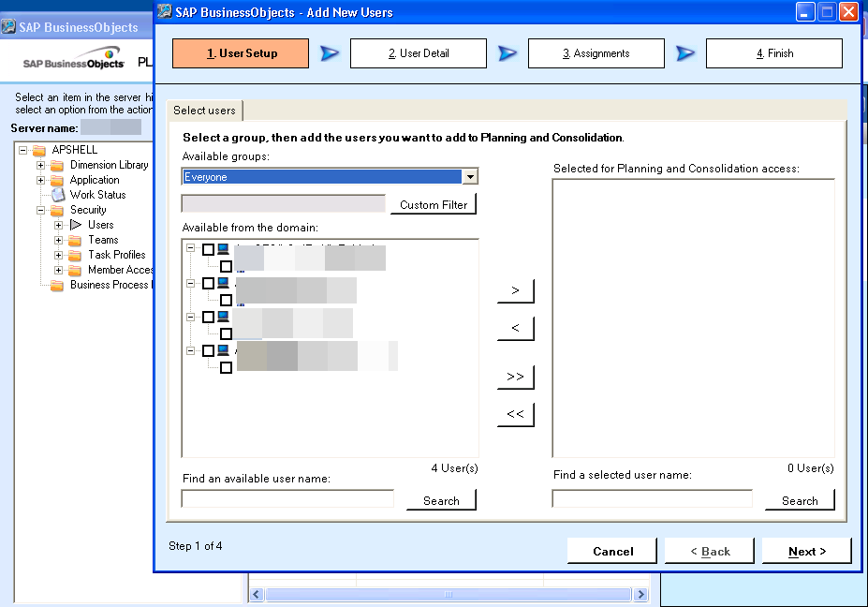Click the Find a selected user name field
The height and width of the screenshot is (607, 868).
tap(652, 498)
